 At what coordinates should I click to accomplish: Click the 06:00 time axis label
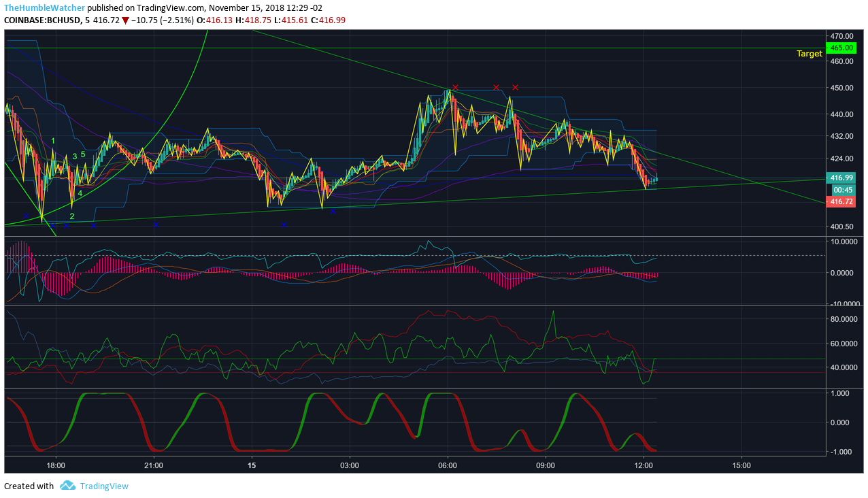448,465
